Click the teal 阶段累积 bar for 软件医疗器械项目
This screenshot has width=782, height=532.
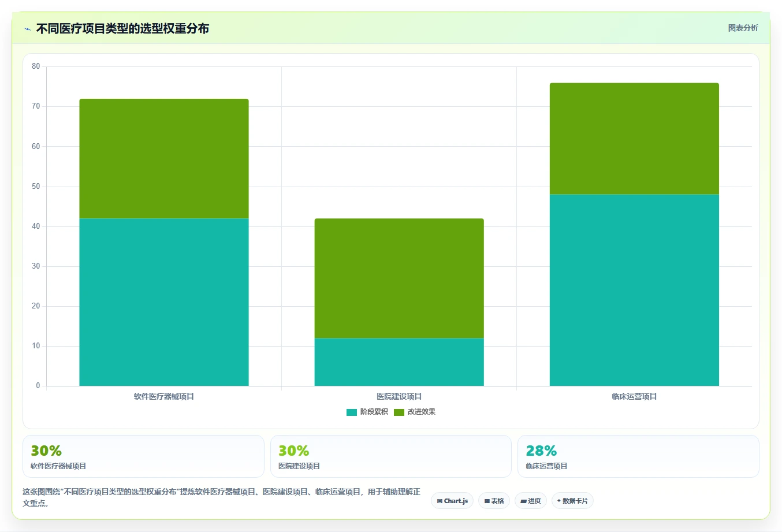[164, 302]
